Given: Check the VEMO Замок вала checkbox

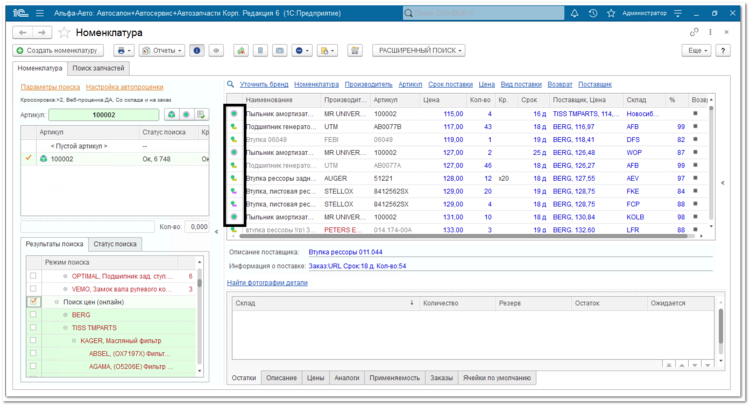Looking at the screenshot, I should click(x=33, y=289).
